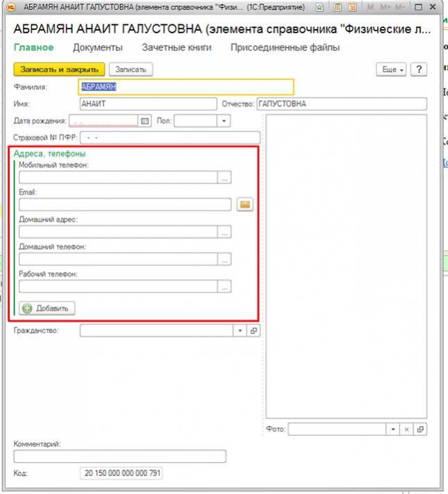Clear the Фото field with X icon
The image size is (448, 494).
(x=408, y=429)
